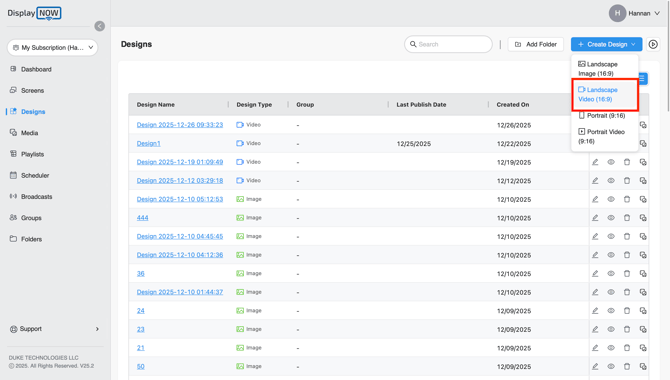Preview design 2025-12-10 04:45:45 with eye icon
The height and width of the screenshot is (380, 670).
611,236
